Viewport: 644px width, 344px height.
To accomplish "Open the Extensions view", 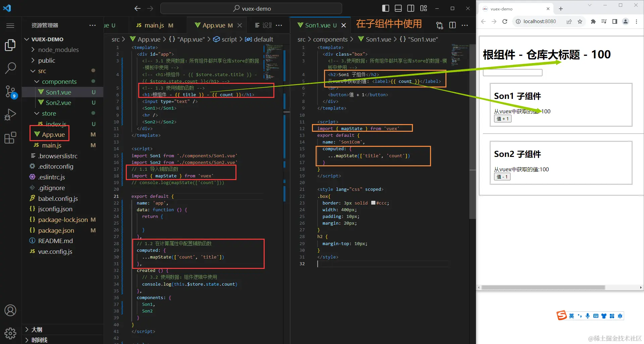I will point(10,138).
